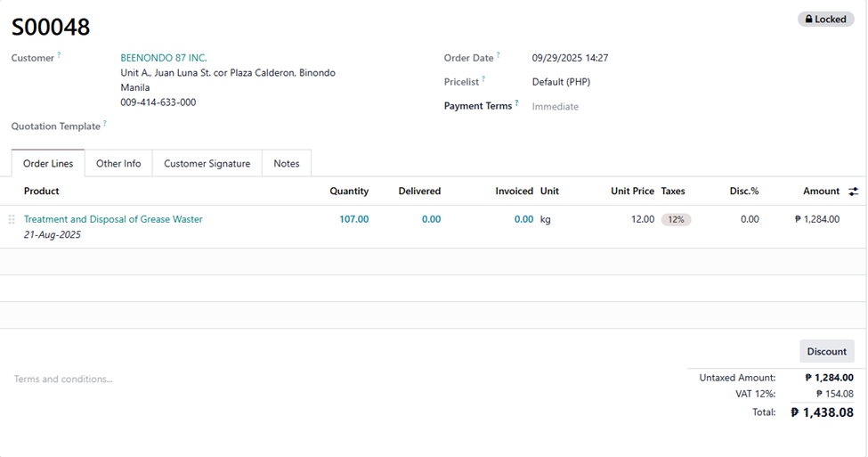The width and height of the screenshot is (868, 457).
Task: Click the help icon next to Order Date
Action: [x=499, y=55]
